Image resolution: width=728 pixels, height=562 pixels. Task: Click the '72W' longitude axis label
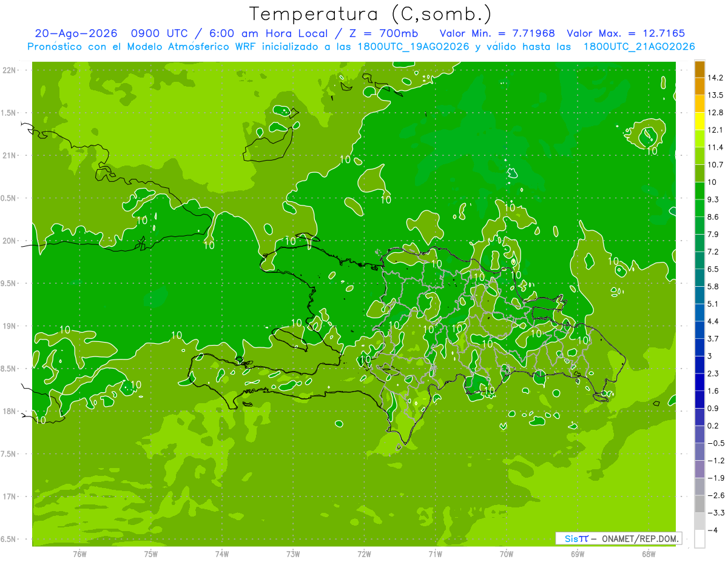364,554
